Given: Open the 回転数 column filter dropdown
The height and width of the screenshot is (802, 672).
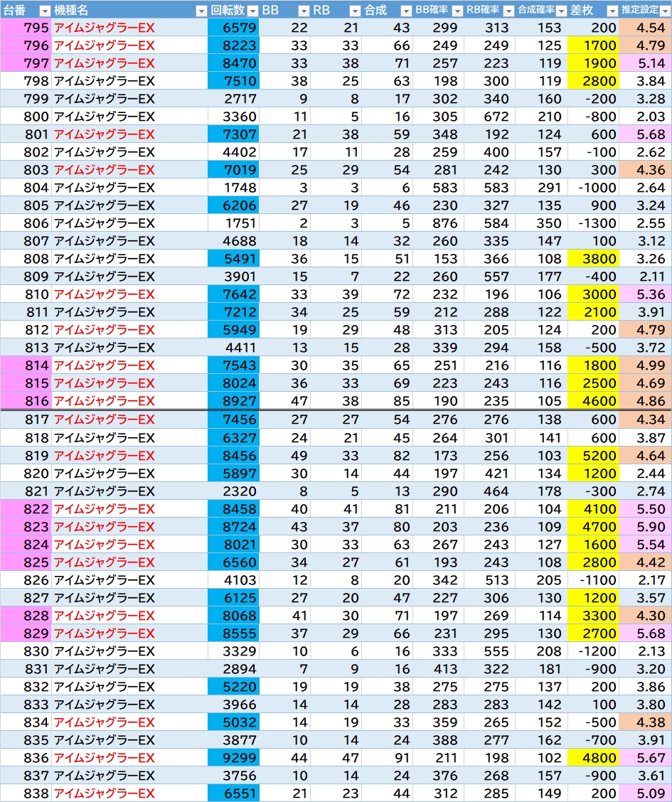Looking at the screenshot, I should pos(252,10).
